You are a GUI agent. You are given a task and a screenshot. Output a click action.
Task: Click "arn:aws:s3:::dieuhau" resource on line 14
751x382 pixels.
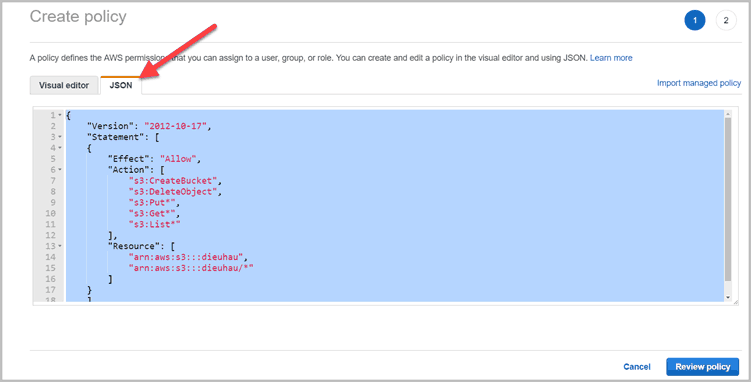[186, 257]
